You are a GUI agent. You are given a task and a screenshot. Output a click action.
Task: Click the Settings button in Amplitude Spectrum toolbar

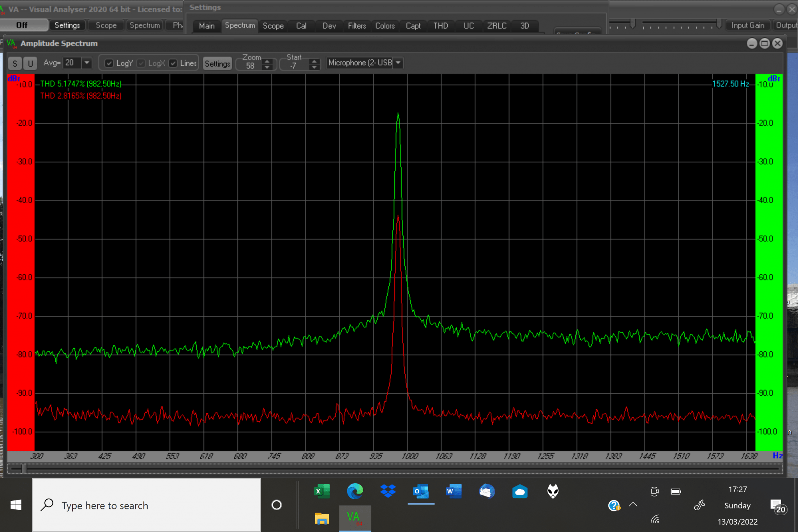click(x=217, y=63)
